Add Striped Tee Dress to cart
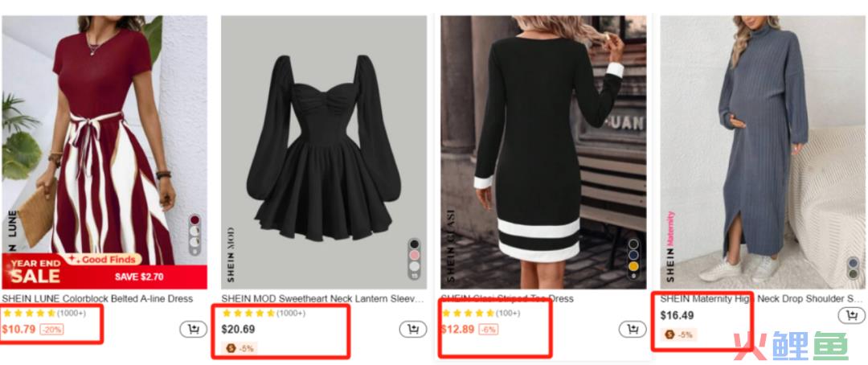The width and height of the screenshot is (868, 365). click(633, 329)
